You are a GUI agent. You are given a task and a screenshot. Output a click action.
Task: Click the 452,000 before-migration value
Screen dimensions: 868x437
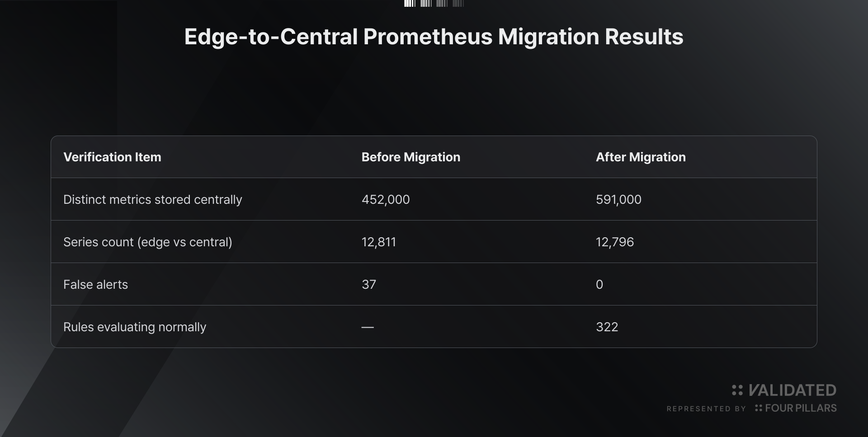click(x=386, y=199)
